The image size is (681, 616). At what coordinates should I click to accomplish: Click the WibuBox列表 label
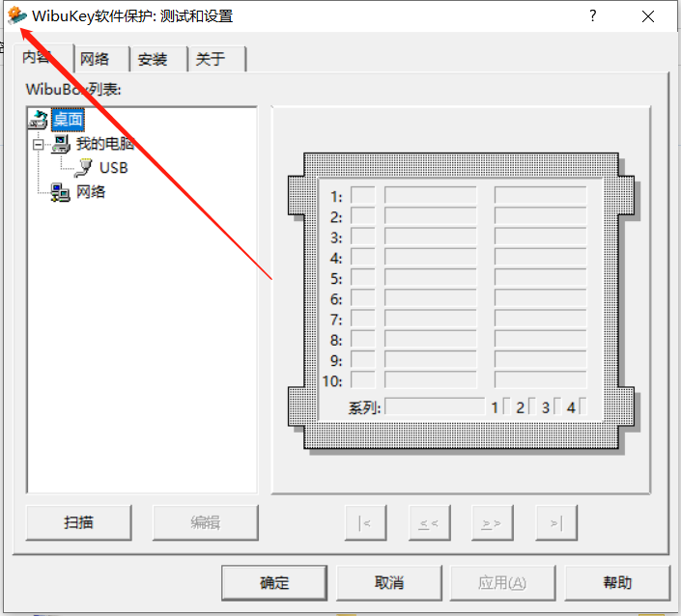[x=73, y=90]
